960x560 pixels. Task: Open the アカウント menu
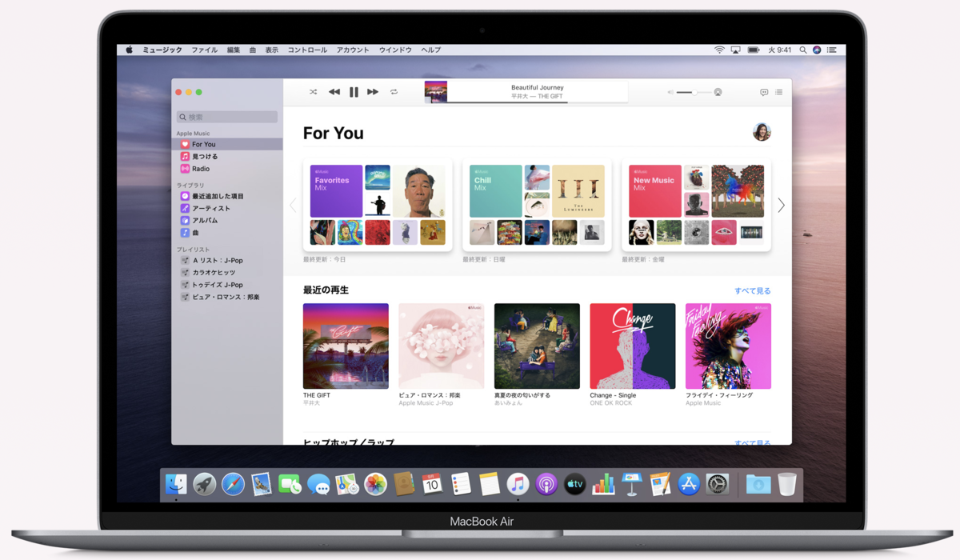click(x=353, y=49)
